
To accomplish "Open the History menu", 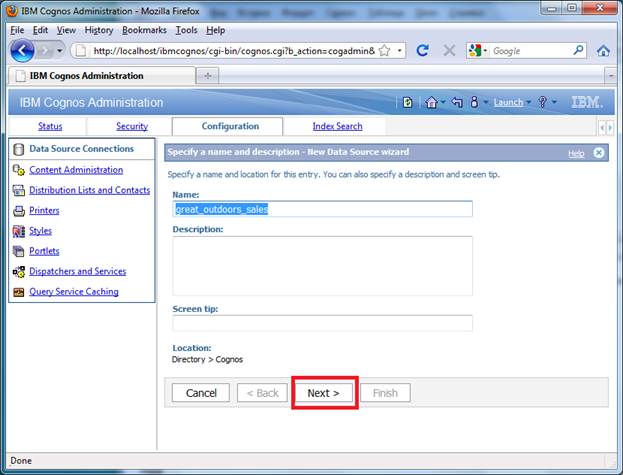I will (x=99, y=30).
